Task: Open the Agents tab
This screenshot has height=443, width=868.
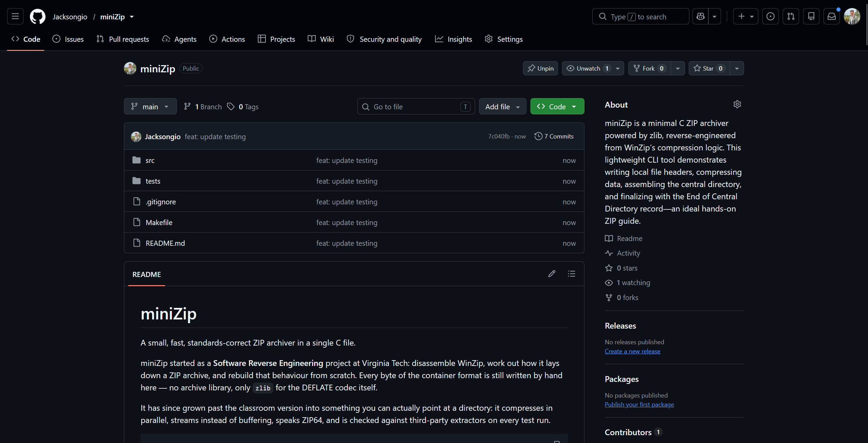Action: (179, 39)
